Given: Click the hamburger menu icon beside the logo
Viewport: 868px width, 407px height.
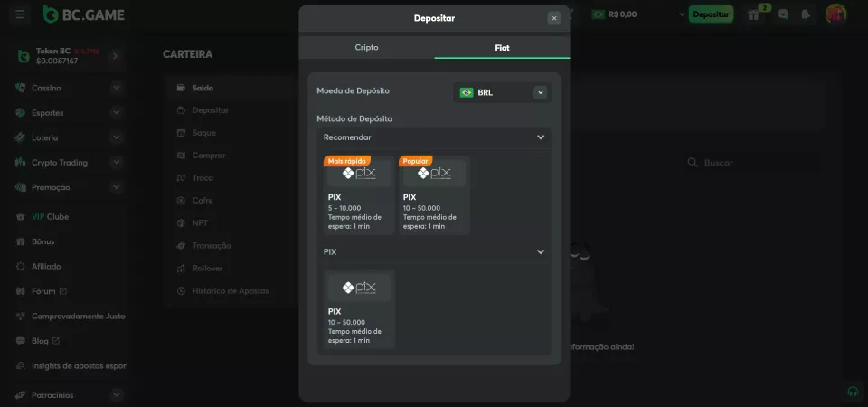Looking at the screenshot, I should [21, 14].
